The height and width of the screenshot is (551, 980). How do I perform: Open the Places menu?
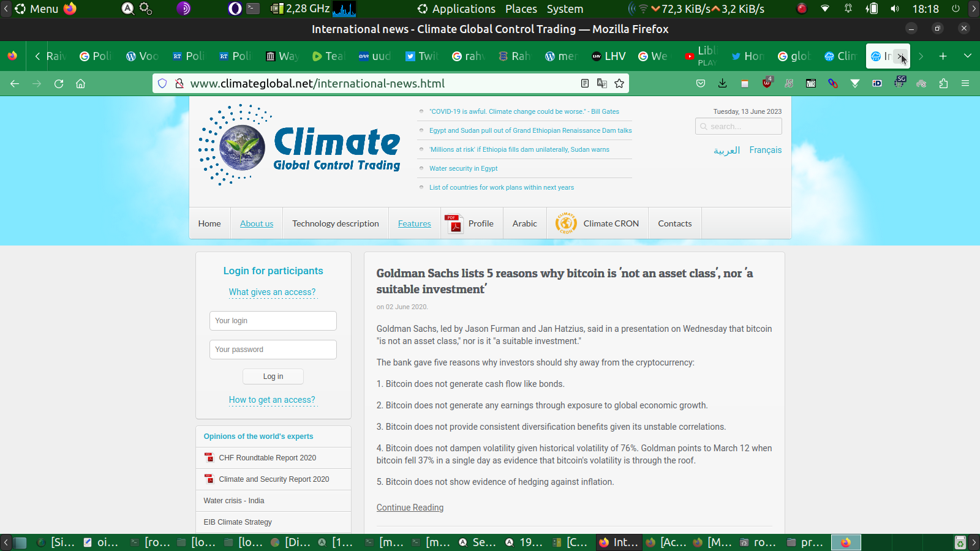[521, 9]
